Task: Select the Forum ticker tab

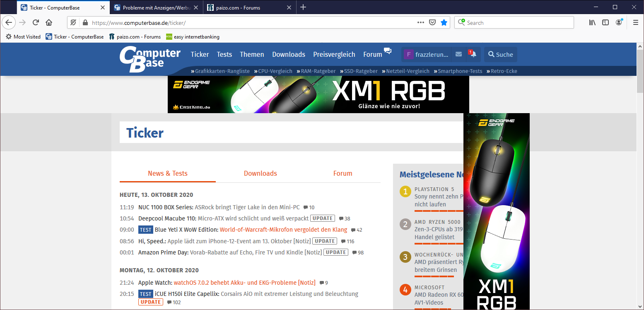Action: pos(343,173)
